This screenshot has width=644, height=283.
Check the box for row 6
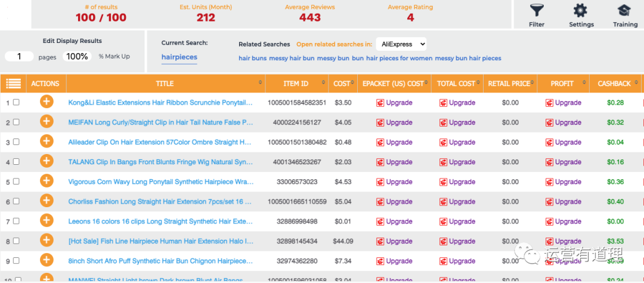[x=16, y=201]
